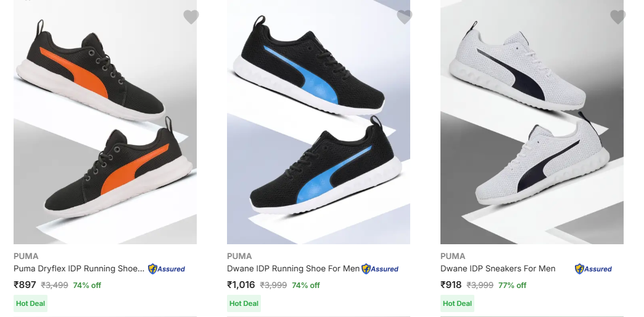Click PUMA brand name above Dryflex shoe
Screen dimensions: 644x317
[x=26, y=256]
